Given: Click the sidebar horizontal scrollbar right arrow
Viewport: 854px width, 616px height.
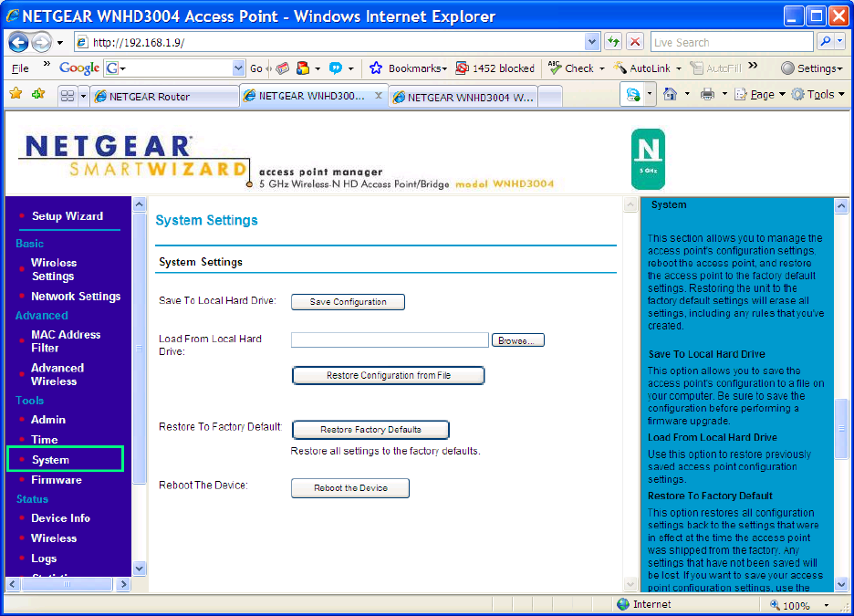Looking at the screenshot, I should point(124,584).
